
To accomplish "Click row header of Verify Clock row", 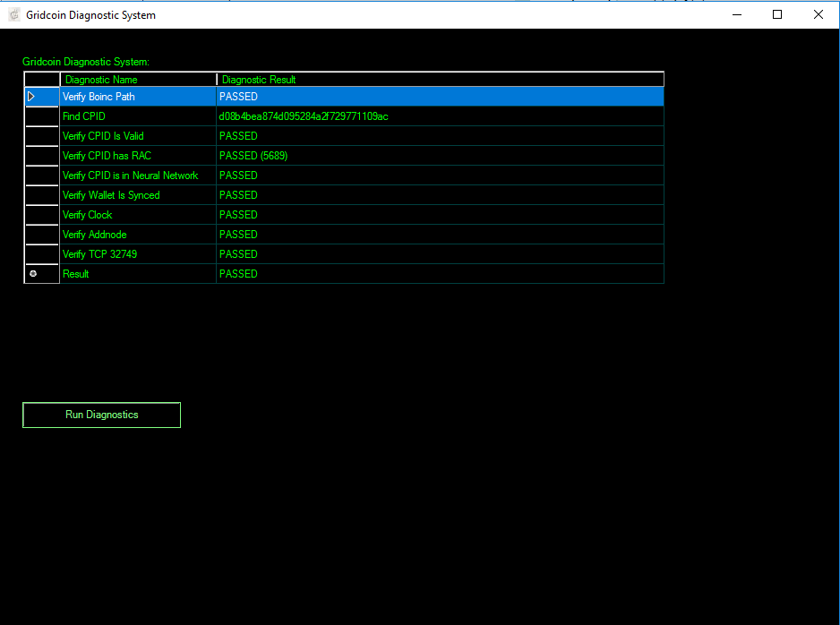I will click(42, 215).
